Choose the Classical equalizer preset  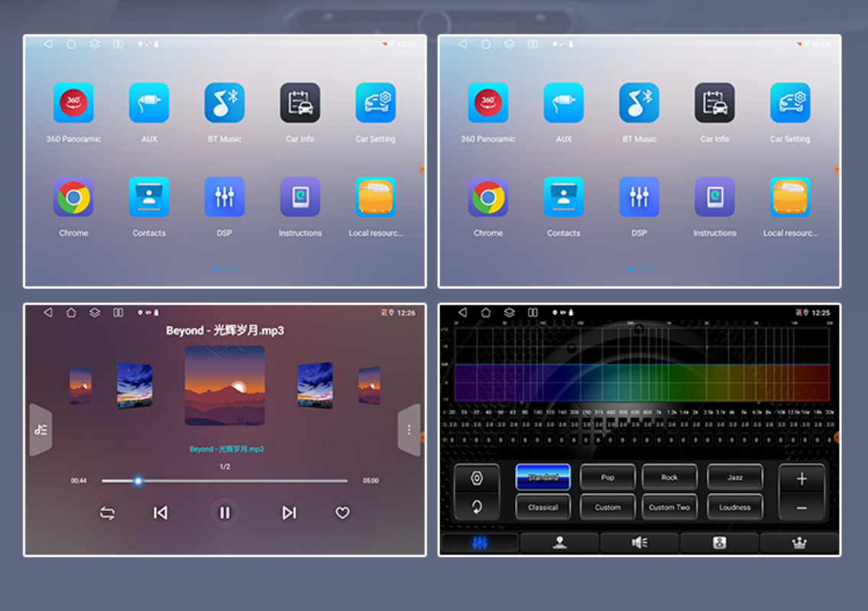[x=542, y=507]
